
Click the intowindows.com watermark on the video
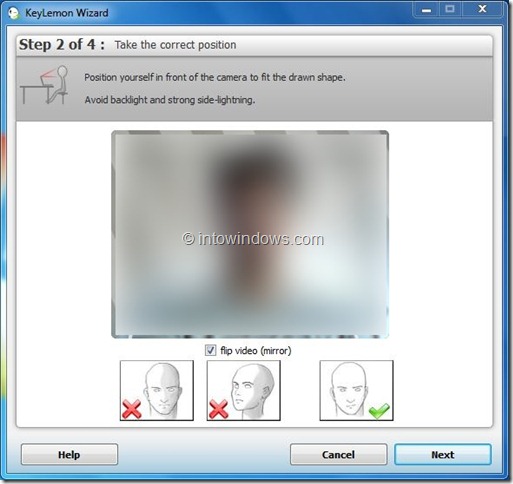253,239
